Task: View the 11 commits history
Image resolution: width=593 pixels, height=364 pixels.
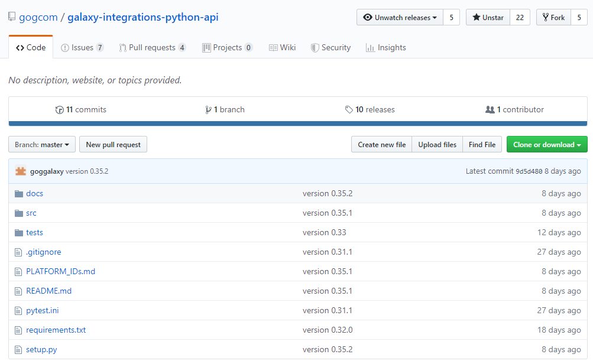Action: pyautogui.click(x=81, y=110)
